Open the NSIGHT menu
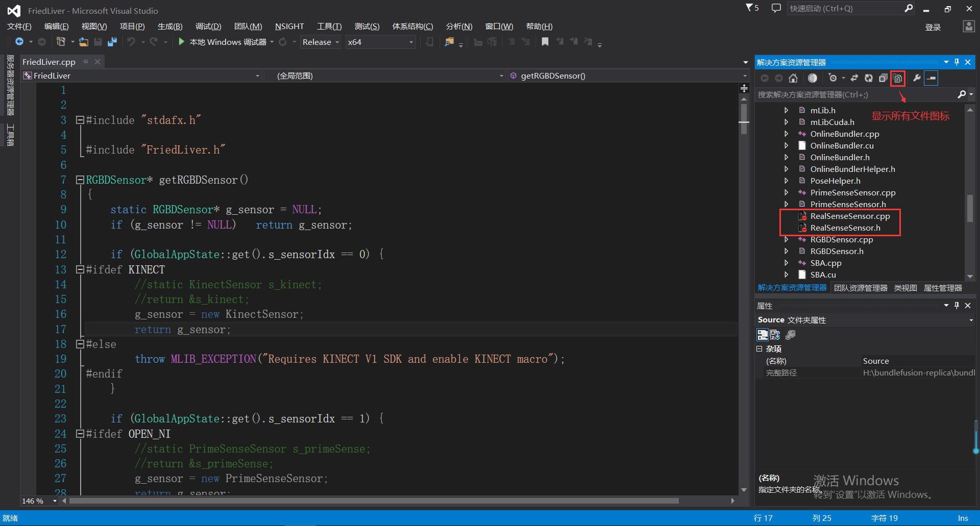The height and width of the screenshot is (526, 980). 289,27
